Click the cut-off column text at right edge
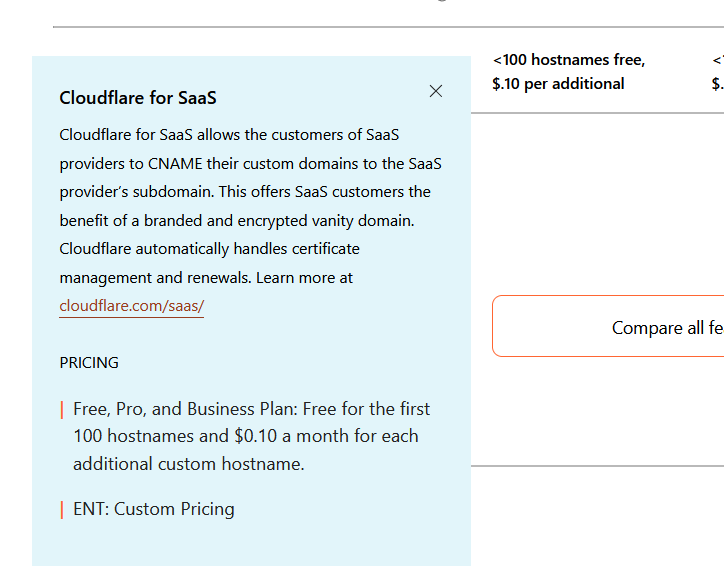This screenshot has height=583, width=724. (717, 72)
